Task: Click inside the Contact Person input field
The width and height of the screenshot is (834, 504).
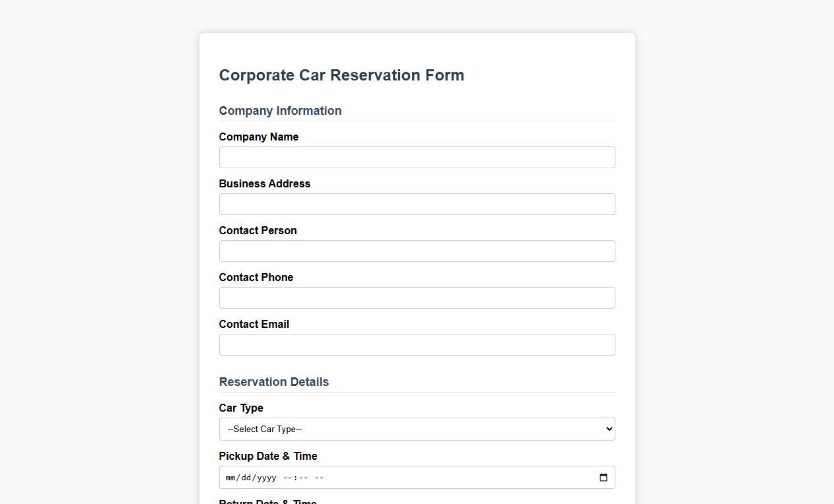Action: 417,251
